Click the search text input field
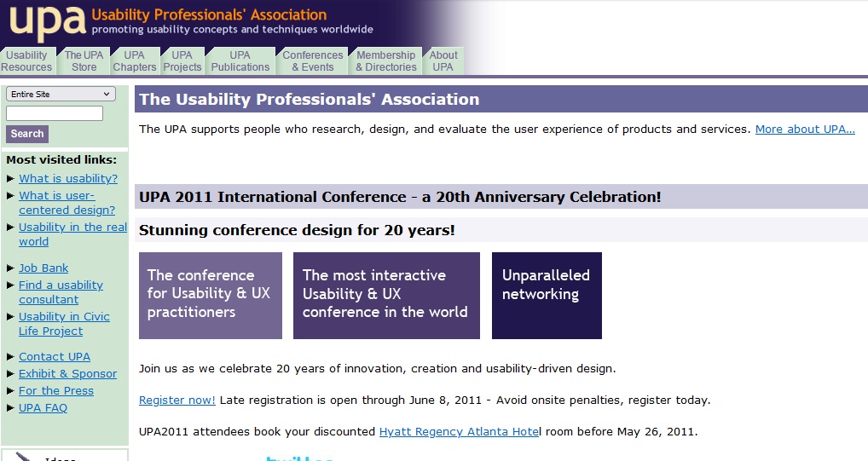 55,113
